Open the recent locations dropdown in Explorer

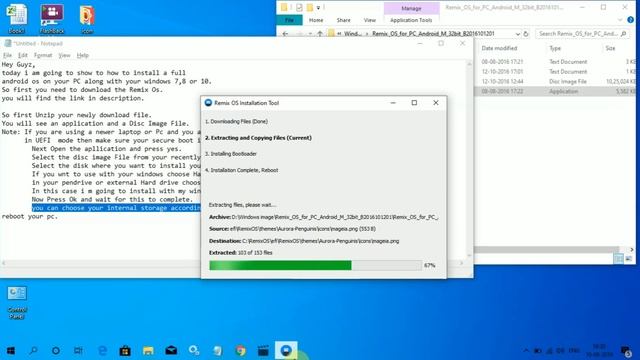pos(310,33)
